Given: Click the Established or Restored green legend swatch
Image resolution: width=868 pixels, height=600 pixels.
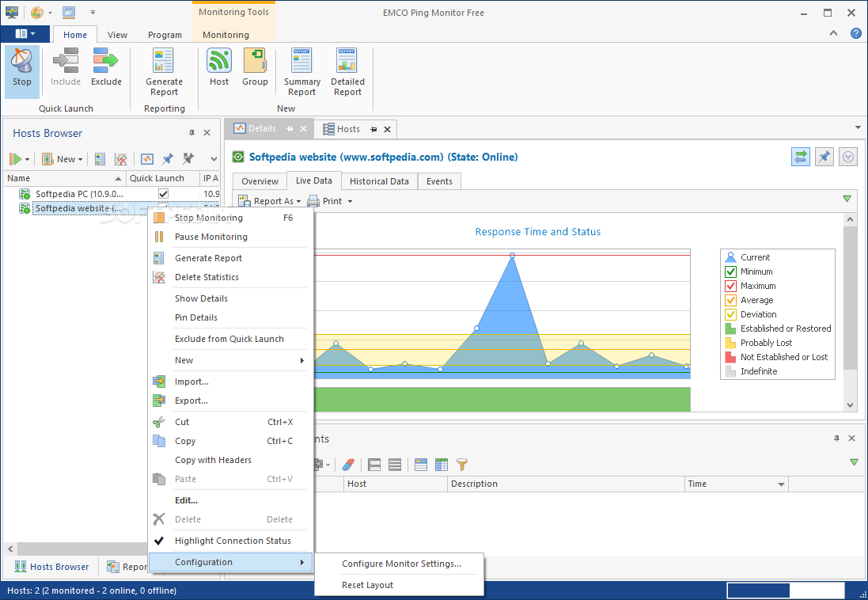Looking at the screenshot, I should click(730, 328).
